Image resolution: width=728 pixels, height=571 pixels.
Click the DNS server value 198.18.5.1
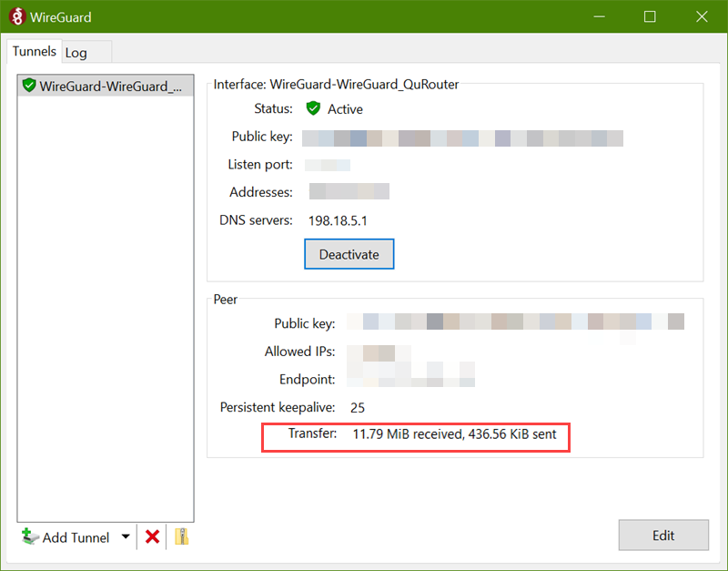click(x=338, y=220)
